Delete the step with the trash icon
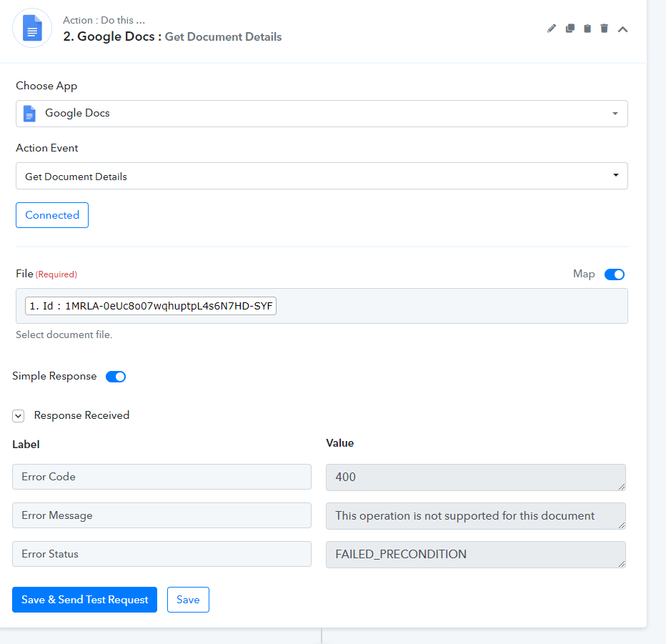 (604, 29)
